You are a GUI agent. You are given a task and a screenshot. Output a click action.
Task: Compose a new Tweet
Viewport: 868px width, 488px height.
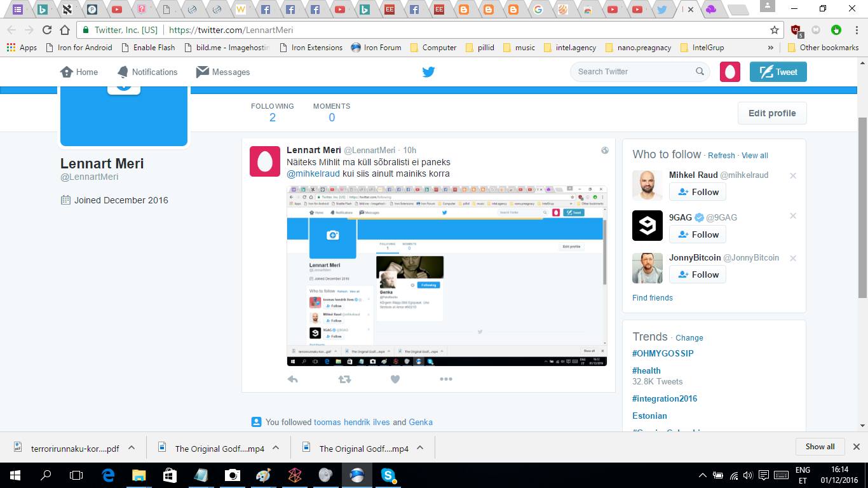[x=778, y=72]
